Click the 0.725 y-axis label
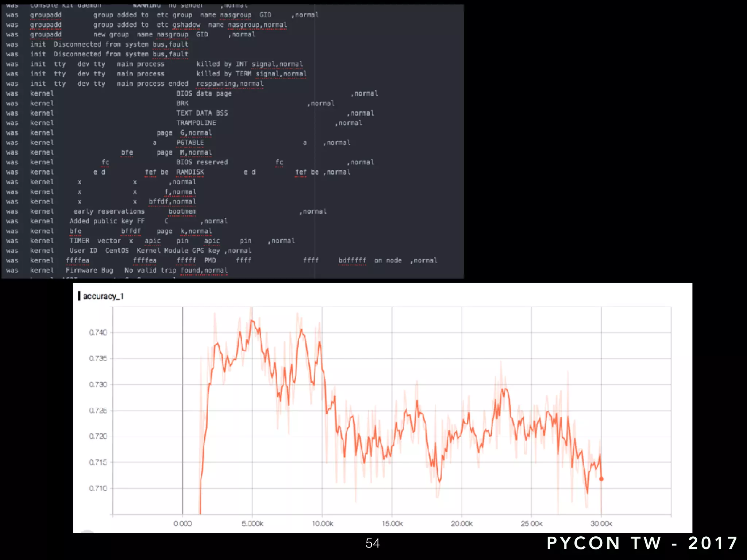The width and height of the screenshot is (747, 560). (x=98, y=411)
